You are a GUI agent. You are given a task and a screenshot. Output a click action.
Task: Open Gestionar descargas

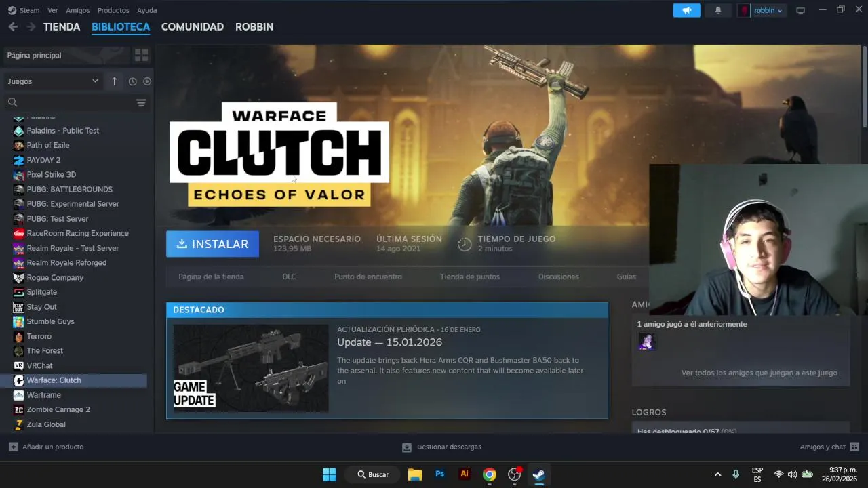(441, 447)
